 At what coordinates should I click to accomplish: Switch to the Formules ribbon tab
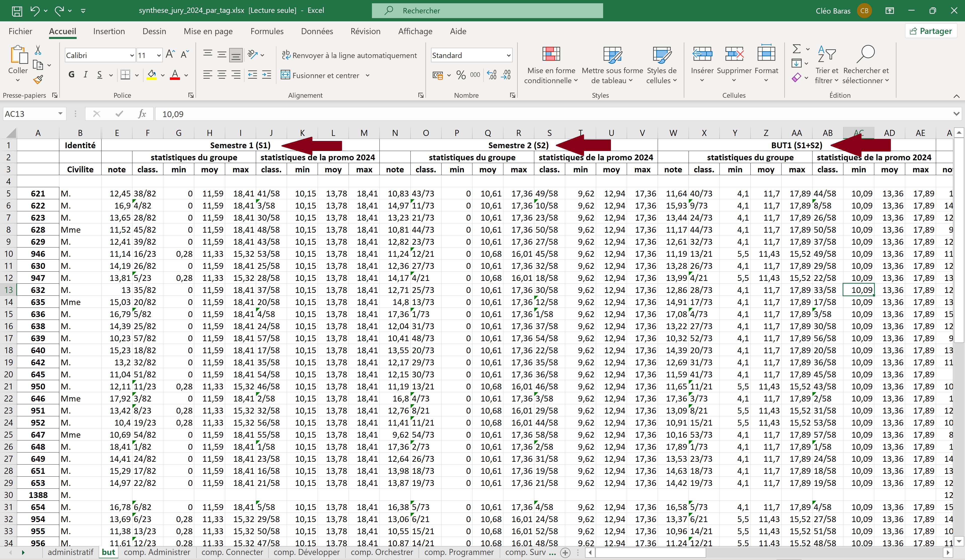(267, 31)
